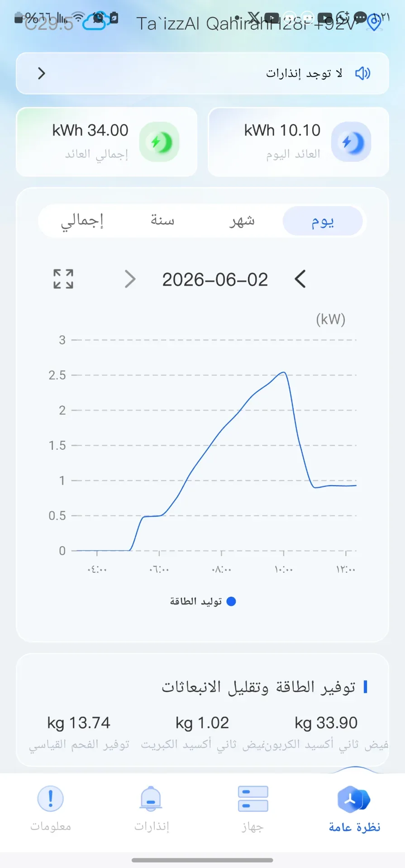The height and width of the screenshot is (868, 405).
Task: Tap the green total-yield lightning icon
Action: click(x=159, y=142)
